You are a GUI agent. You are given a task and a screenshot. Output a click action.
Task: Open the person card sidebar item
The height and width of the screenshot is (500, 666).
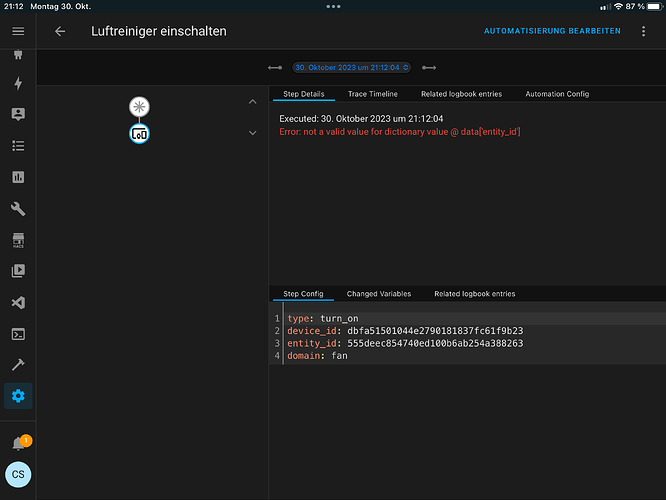point(18,114)
